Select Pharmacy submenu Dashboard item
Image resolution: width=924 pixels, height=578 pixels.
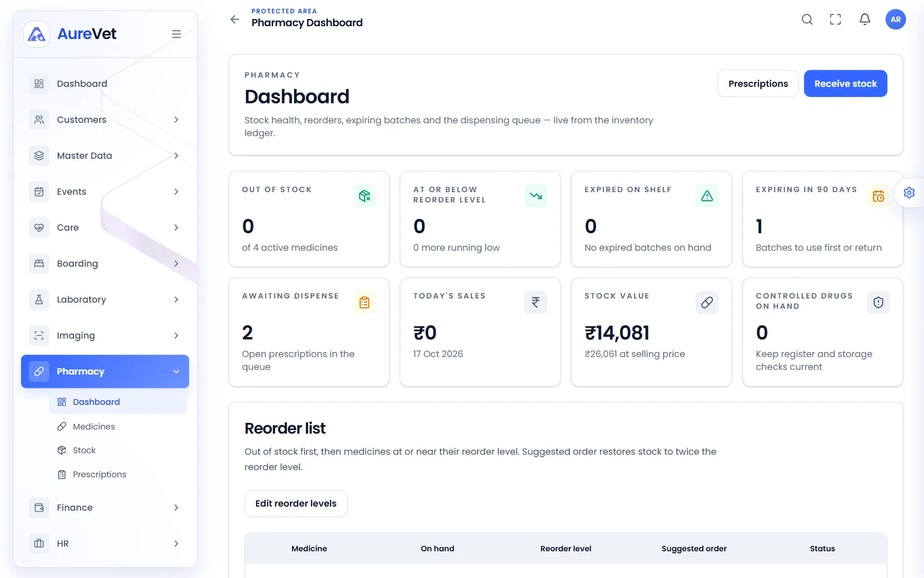118,402
